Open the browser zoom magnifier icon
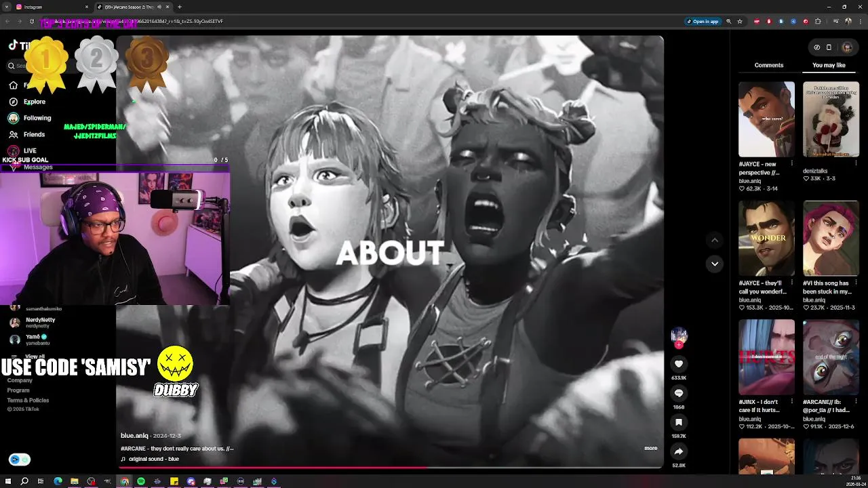The width and height of the screenshot is (868, 488). pos(729,21)
